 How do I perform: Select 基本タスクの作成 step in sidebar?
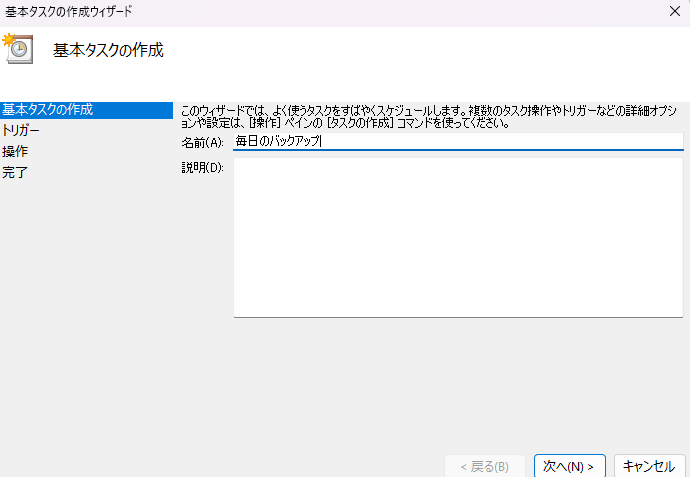pyautogui.click(x=86, y=110)
